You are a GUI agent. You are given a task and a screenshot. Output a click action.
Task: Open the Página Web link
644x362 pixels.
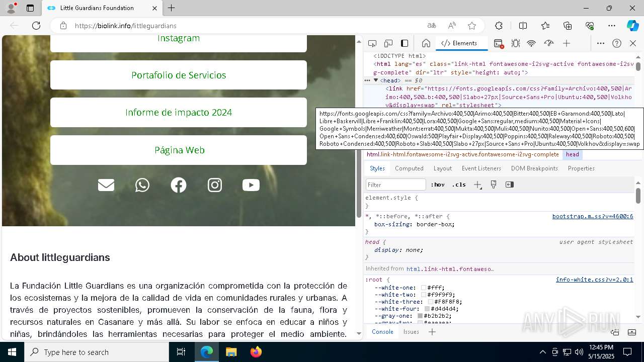pos(179,150)
